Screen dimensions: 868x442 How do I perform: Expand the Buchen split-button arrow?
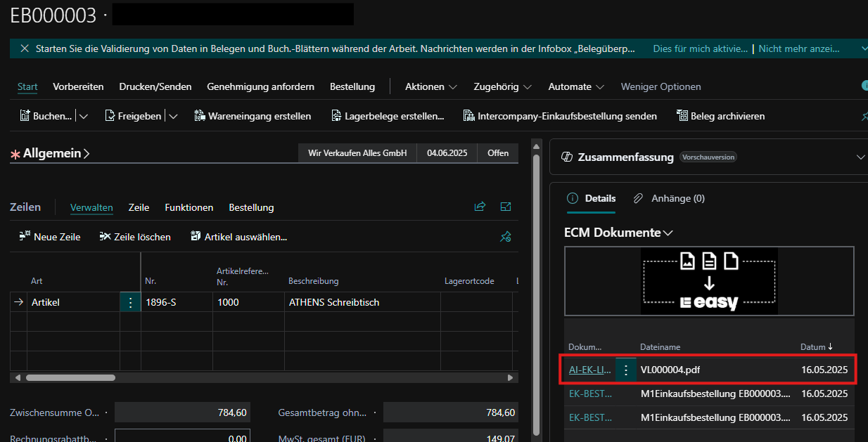tap(84, 116)
